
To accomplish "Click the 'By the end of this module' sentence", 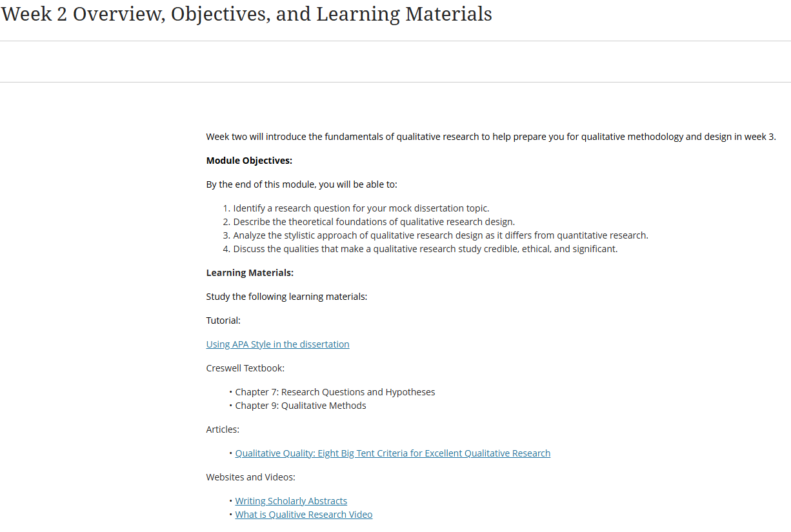I will [x=302, y=184].
